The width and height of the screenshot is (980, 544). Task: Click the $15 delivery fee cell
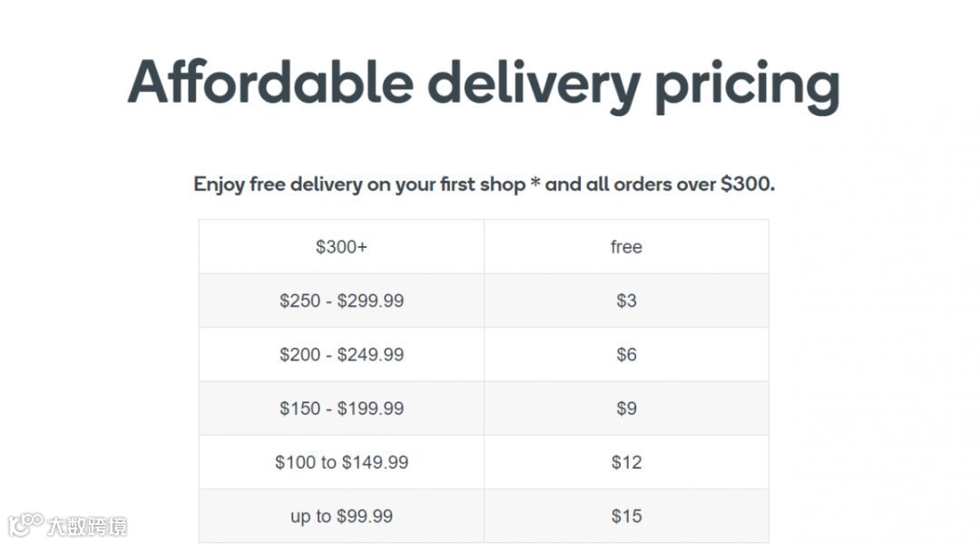pos(626,516)
